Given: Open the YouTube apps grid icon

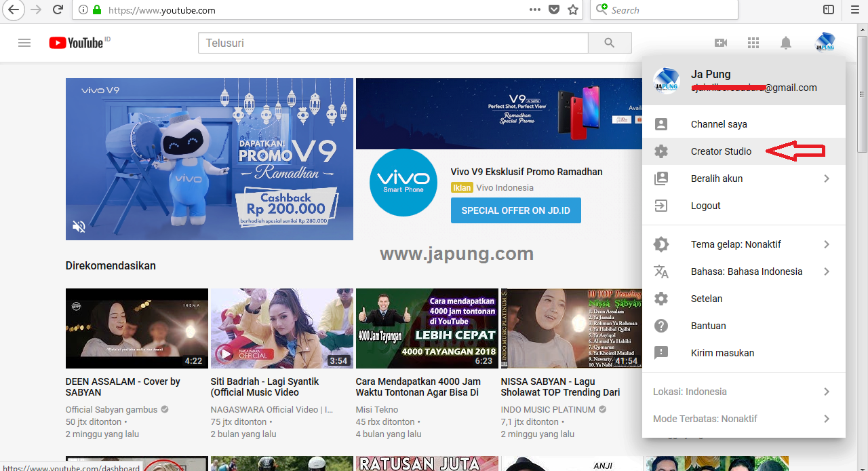Looking at the screenshot, I should click(x=753, y=43).
